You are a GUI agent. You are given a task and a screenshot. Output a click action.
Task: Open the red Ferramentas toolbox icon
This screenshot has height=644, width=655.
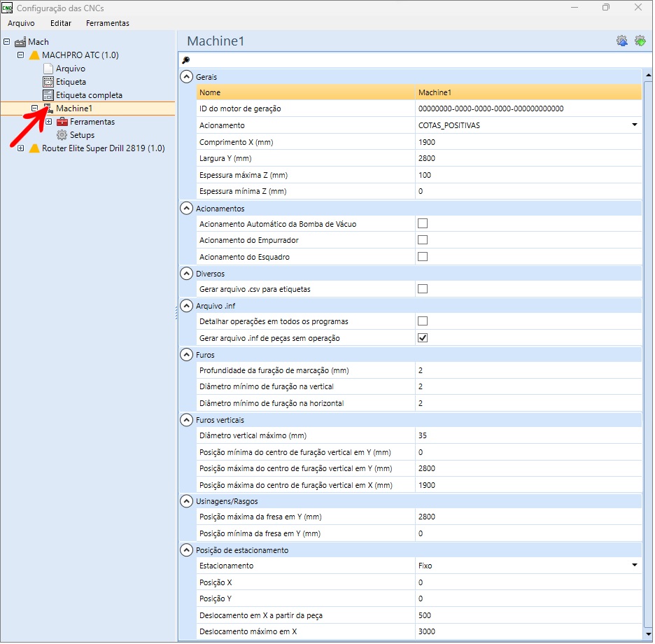coord(62,122)
